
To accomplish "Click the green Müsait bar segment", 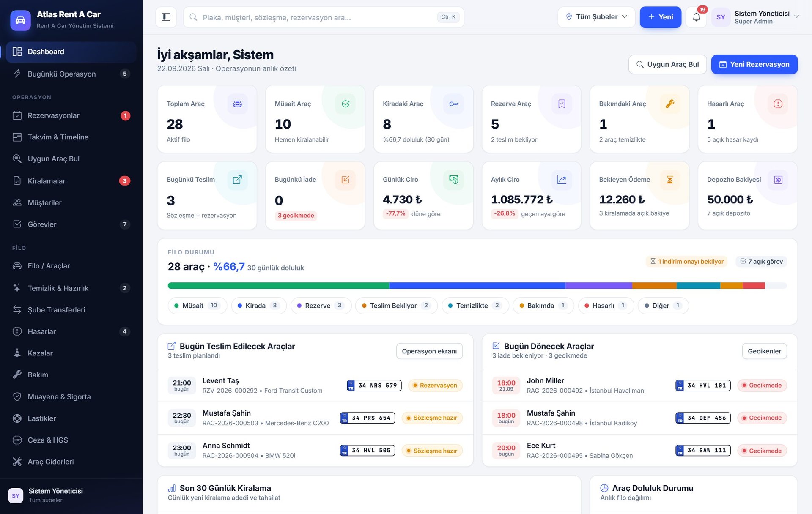I will pyautogui.click(x=278, y=286).
